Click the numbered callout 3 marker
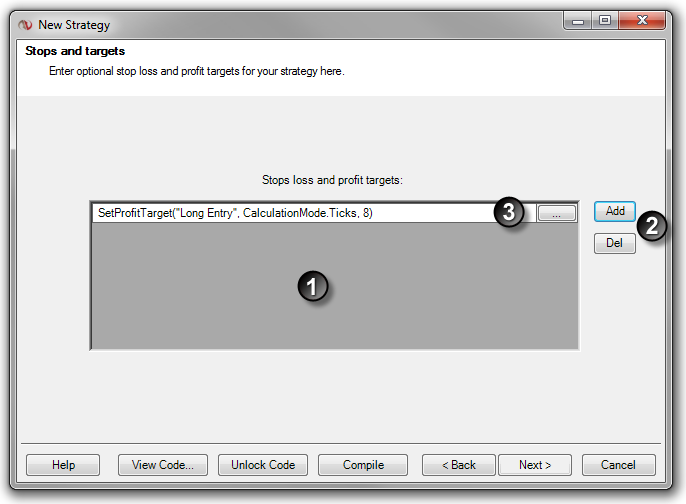The width and height of the screenshot is (686, 504). [x=510, y=213]
